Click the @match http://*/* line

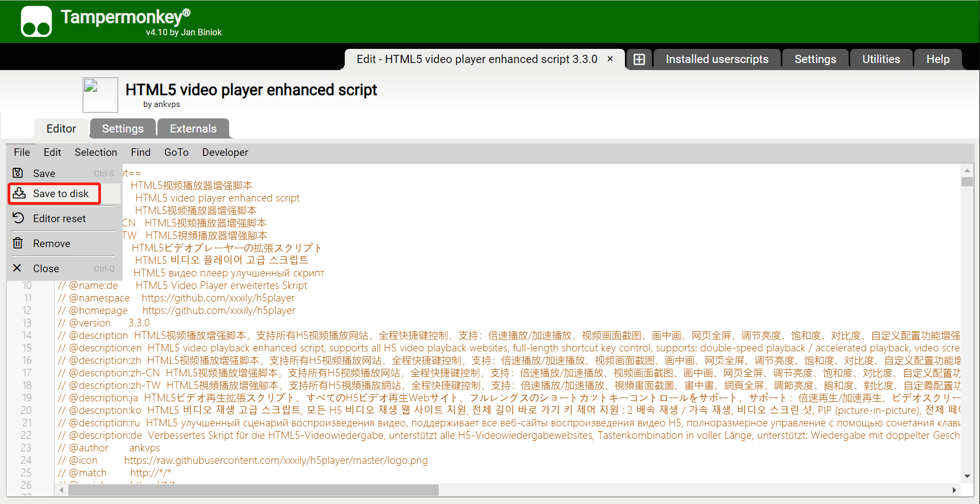pos(115,472)
